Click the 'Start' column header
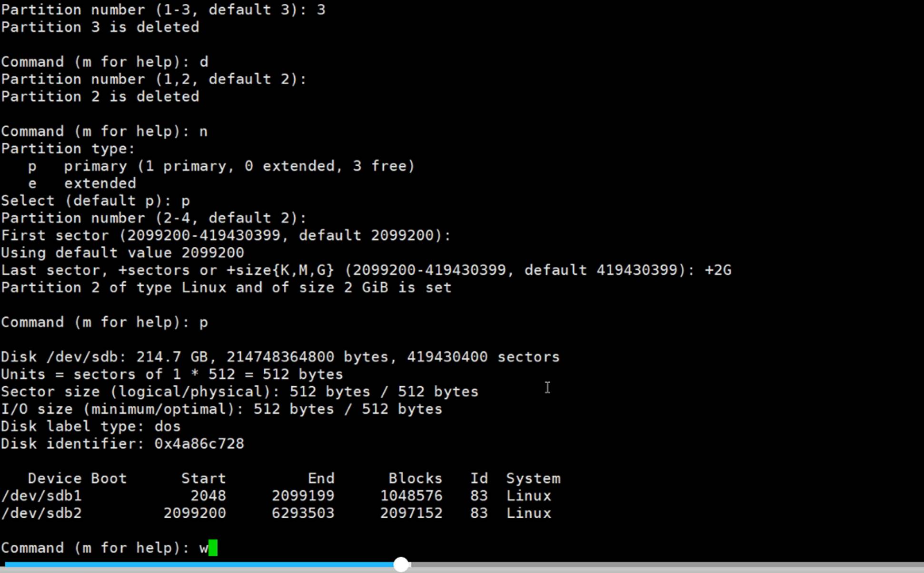The width and height of the screenshot is (924, 573). pos(203,478)
